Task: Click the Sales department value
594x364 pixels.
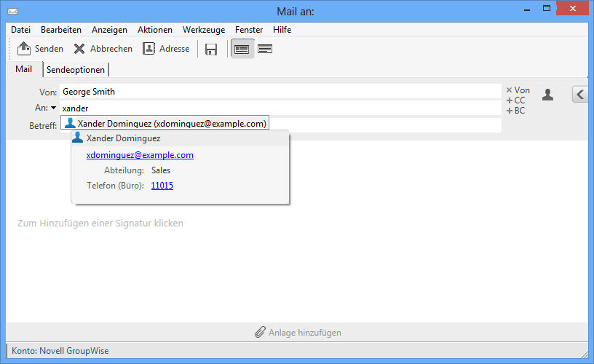Action: (x=161, y=170)
